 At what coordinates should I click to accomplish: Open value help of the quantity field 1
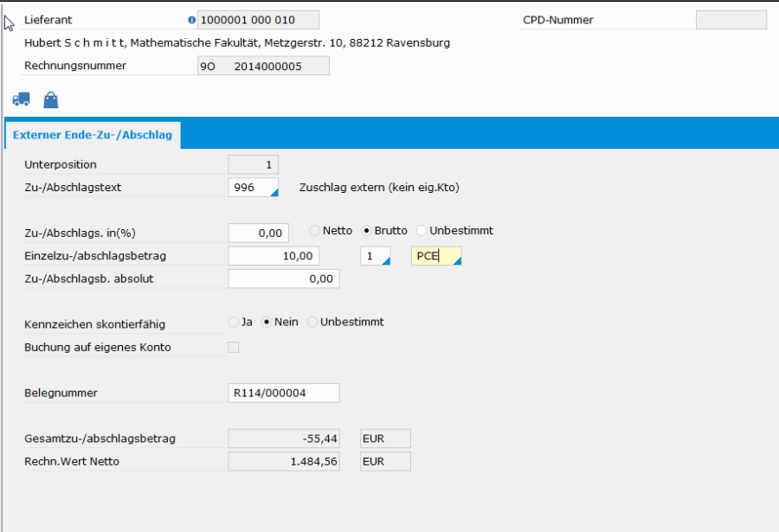click(x=386, y=260)
